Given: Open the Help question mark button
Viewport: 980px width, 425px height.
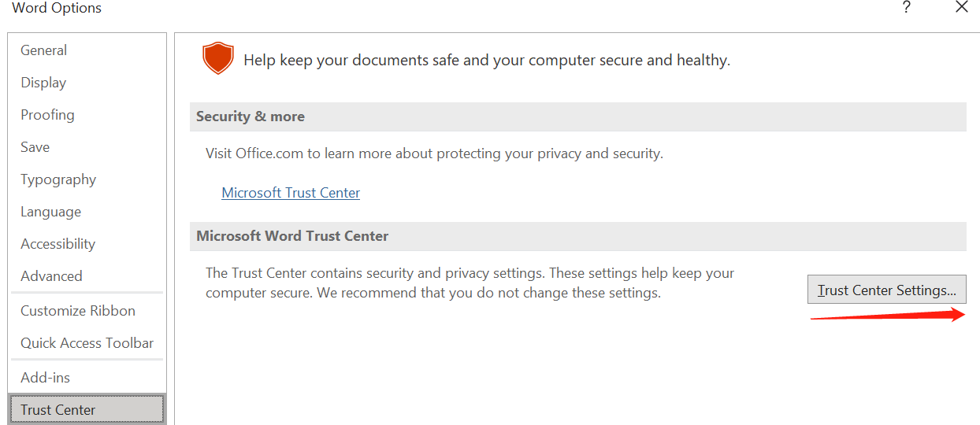Looking at the screenshot, I should 907,8.
